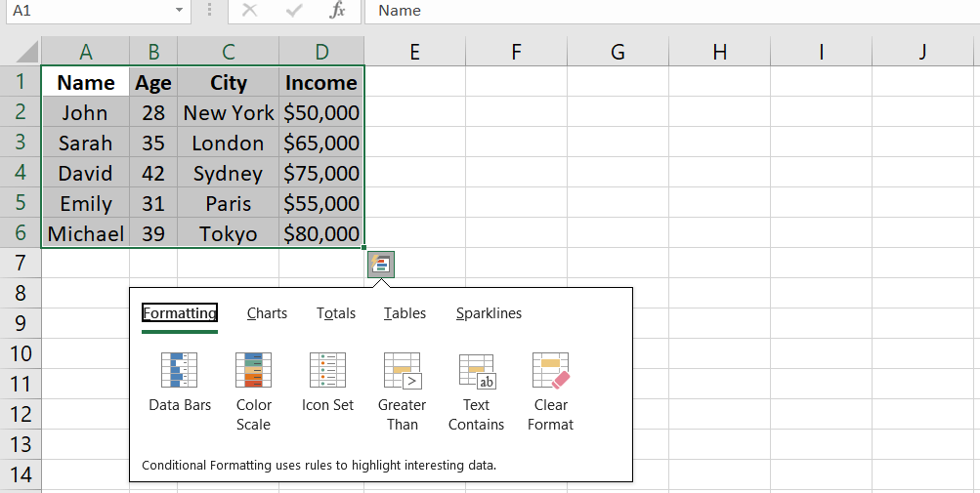Open the Sparklines tab
This screenshot has width=980, height=493.
[489, 313]
